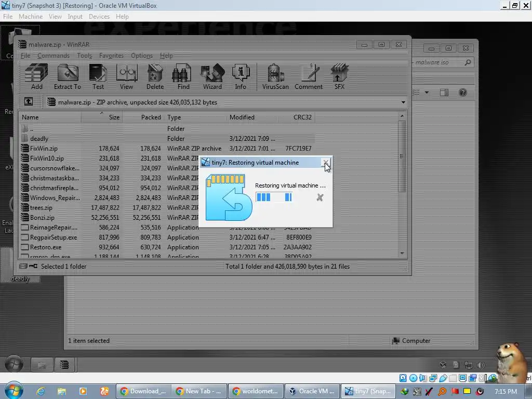Open the VirtualBox File menu
532x399 pixels.
pyautogui.click(x=7, y=16)
